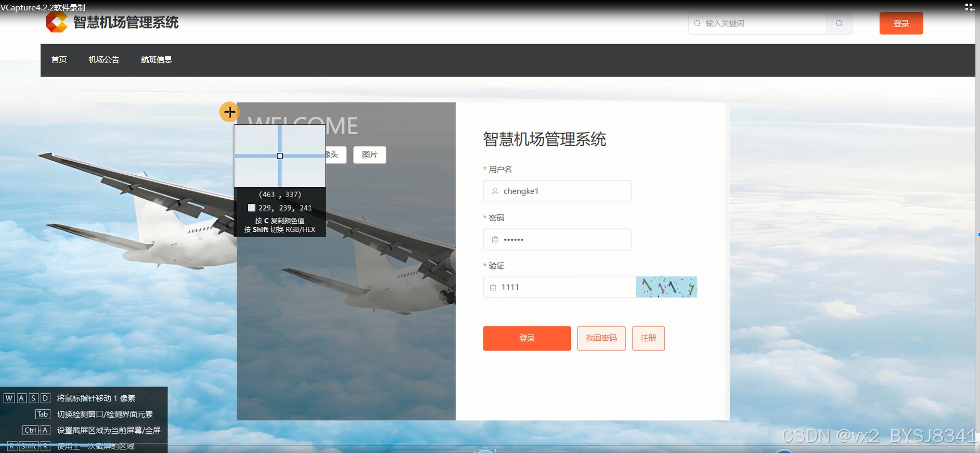
Task: Click the 229, 239, 241 color swatch
Action: point(252,208)
